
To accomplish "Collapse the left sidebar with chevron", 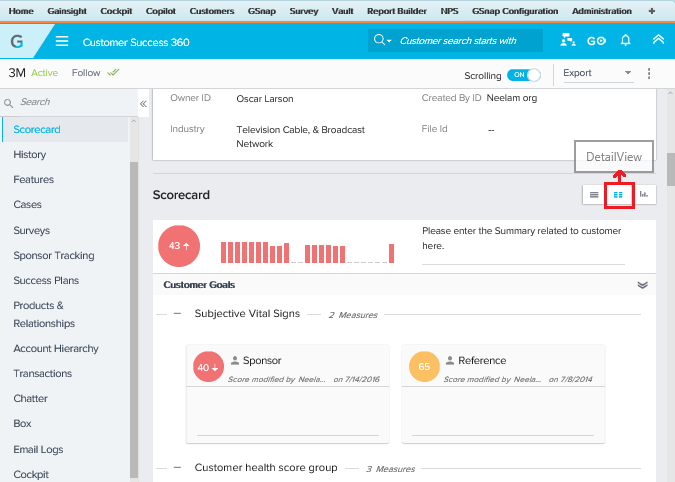I will click(143, 104).
